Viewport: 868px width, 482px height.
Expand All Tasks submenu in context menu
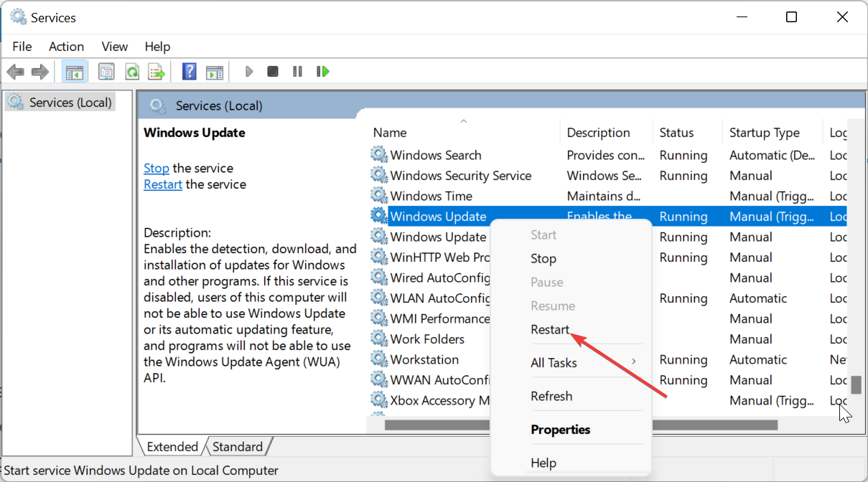571,362
